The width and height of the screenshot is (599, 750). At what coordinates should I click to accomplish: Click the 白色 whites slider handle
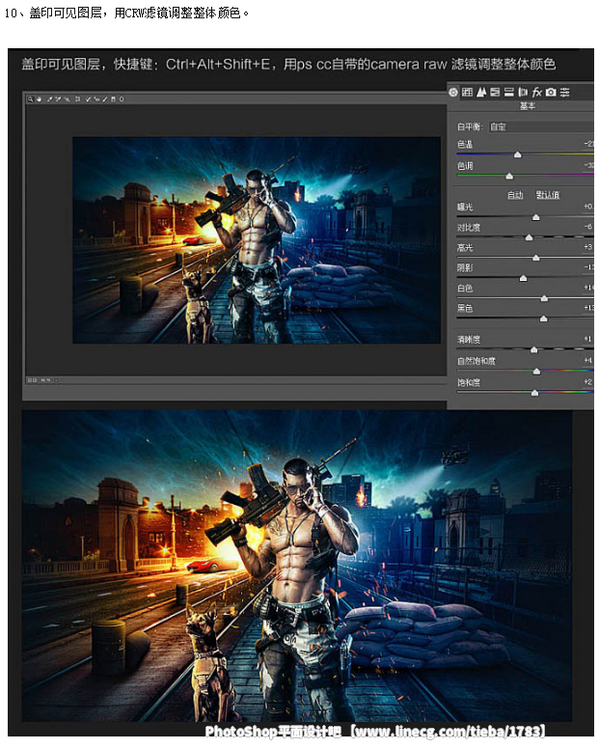coord(544,299)
